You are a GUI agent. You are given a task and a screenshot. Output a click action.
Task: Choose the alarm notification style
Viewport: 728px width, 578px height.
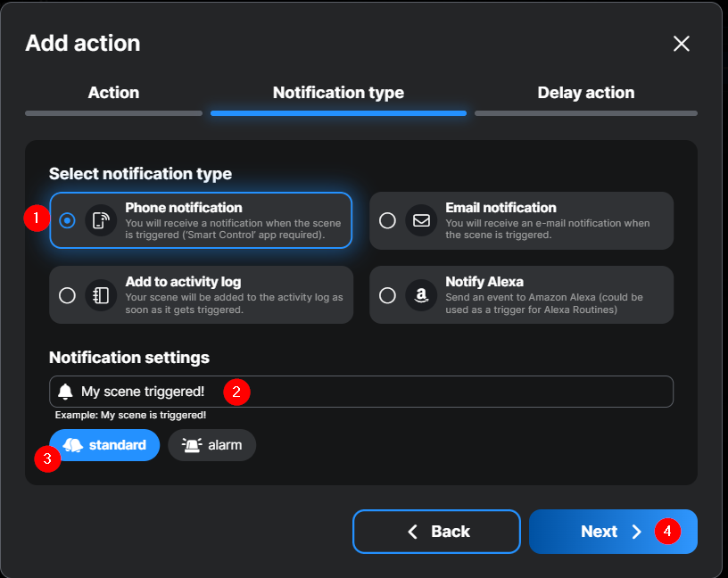(x=212, y=445)
